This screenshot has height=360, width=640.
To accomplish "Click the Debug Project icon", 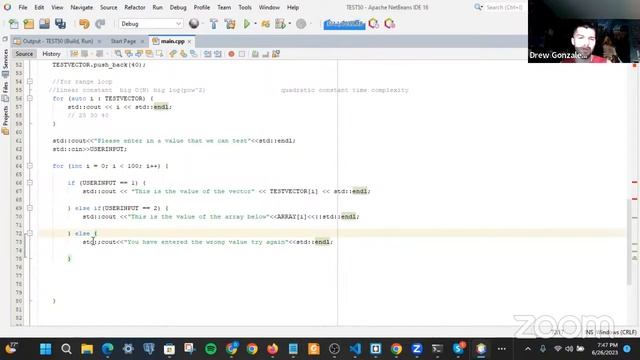I will pyautogui.click(x=265, y=24).
